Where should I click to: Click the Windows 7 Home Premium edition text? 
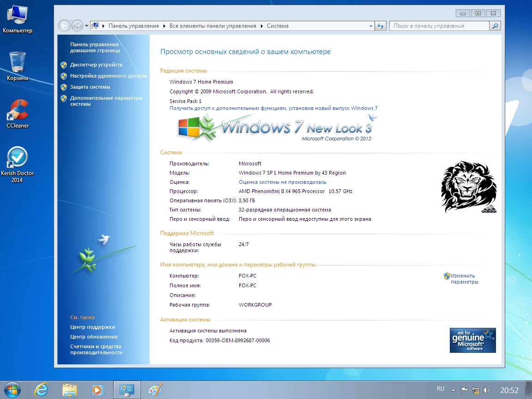coord(201,82)
